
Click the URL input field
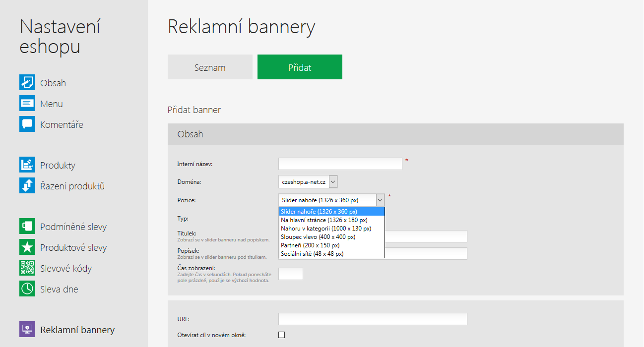click(373, 319)
